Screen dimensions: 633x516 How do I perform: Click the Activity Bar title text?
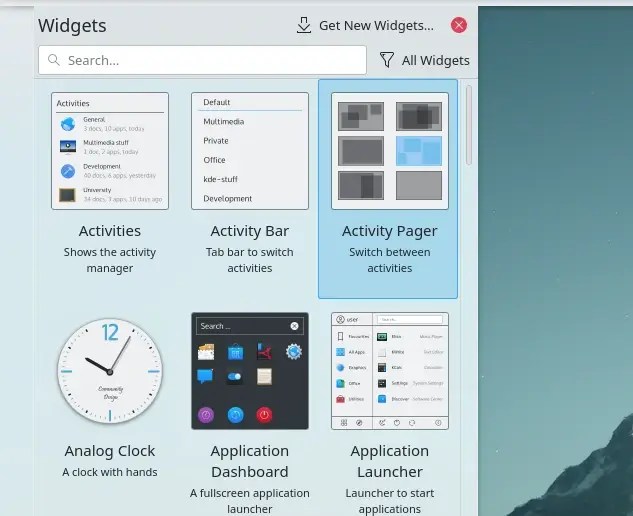point(250,231)
